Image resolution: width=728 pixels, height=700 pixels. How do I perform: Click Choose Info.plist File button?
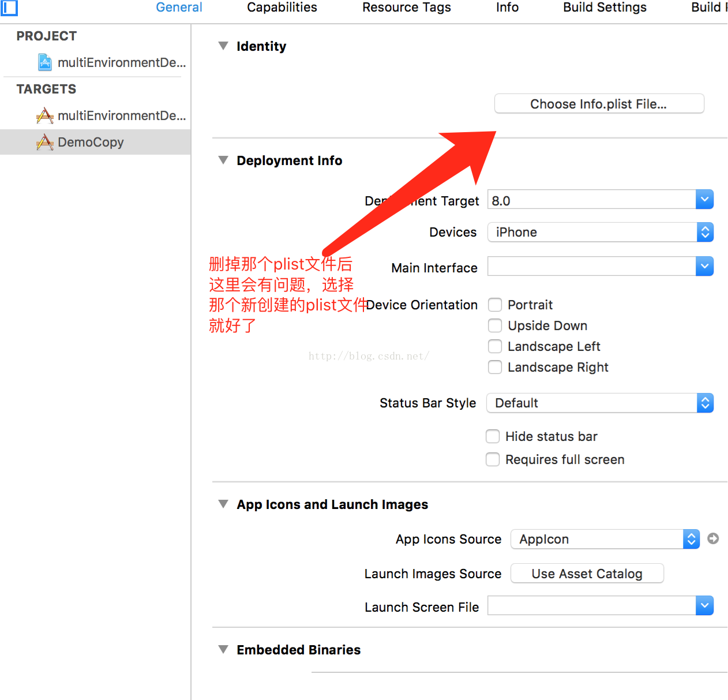(599, 104)
